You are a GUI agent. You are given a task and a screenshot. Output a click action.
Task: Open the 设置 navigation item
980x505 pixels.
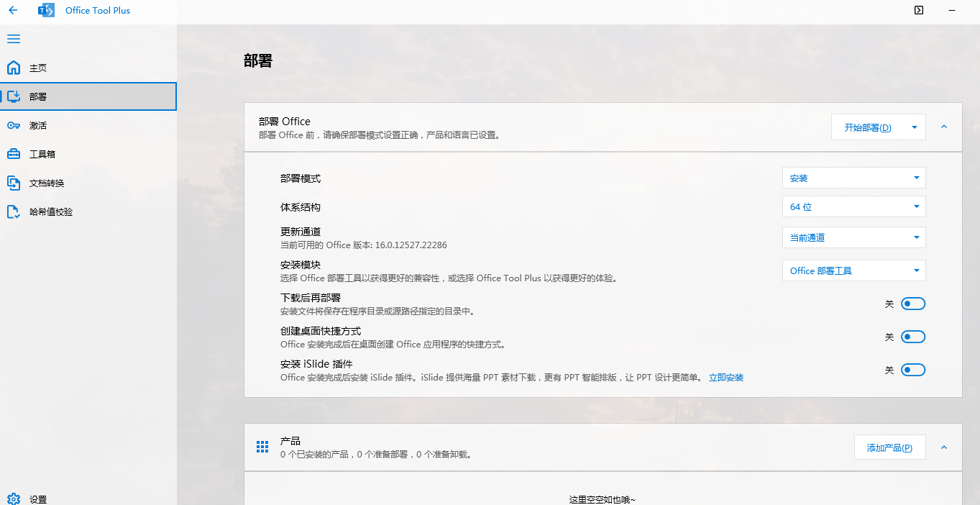tap(88, 499)
